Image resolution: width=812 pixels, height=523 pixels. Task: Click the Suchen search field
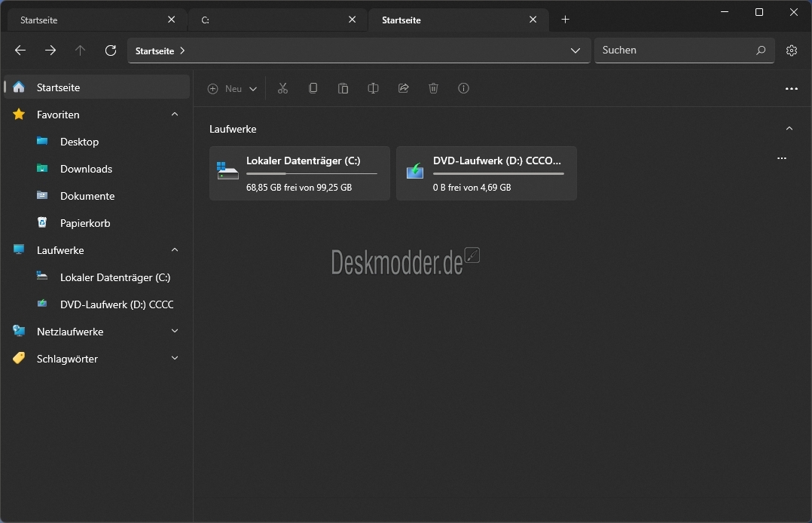684,50
